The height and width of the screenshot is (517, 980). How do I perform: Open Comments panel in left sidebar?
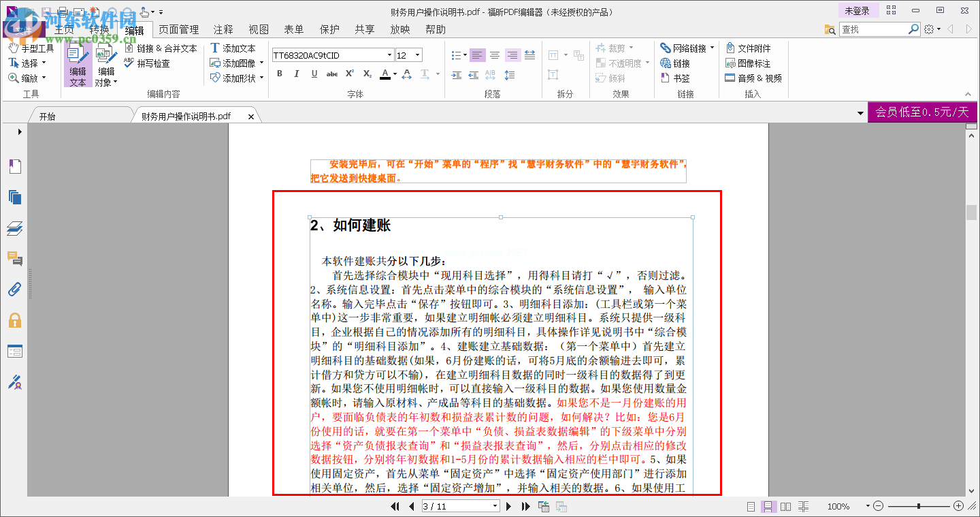(14, 258)
